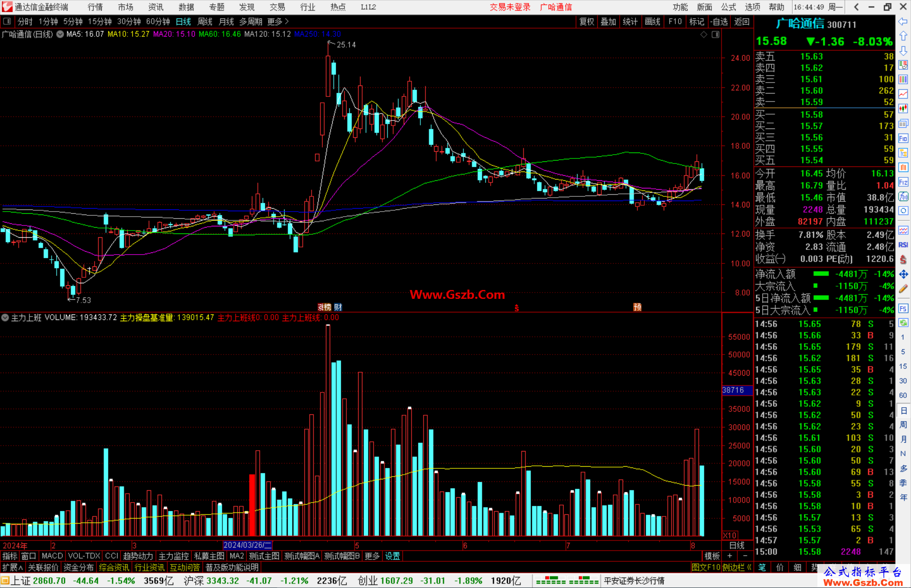
Task: Click the 图文F10 button
Action: (x=706, y=567)
